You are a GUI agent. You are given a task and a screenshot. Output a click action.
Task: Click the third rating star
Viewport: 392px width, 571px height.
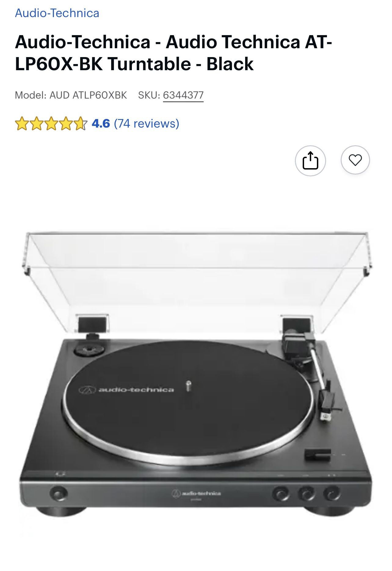tap(51, 124)
